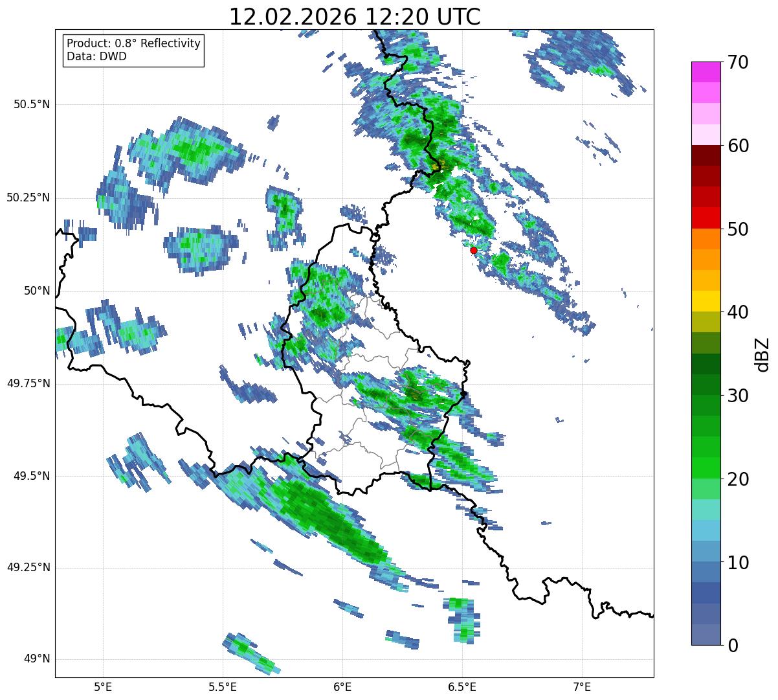
Task: Click the colorbar tick label 60
Action: 738,146
